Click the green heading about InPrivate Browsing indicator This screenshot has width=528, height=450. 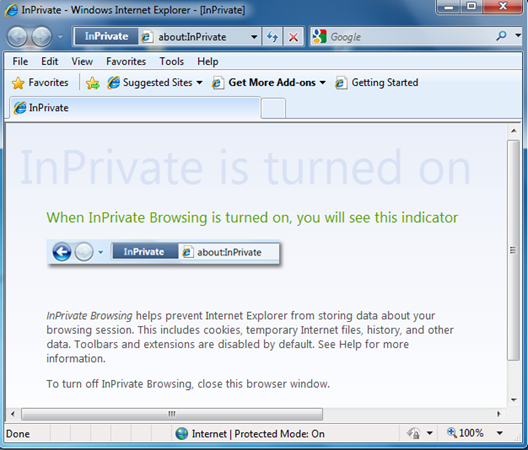pos(252,218)
